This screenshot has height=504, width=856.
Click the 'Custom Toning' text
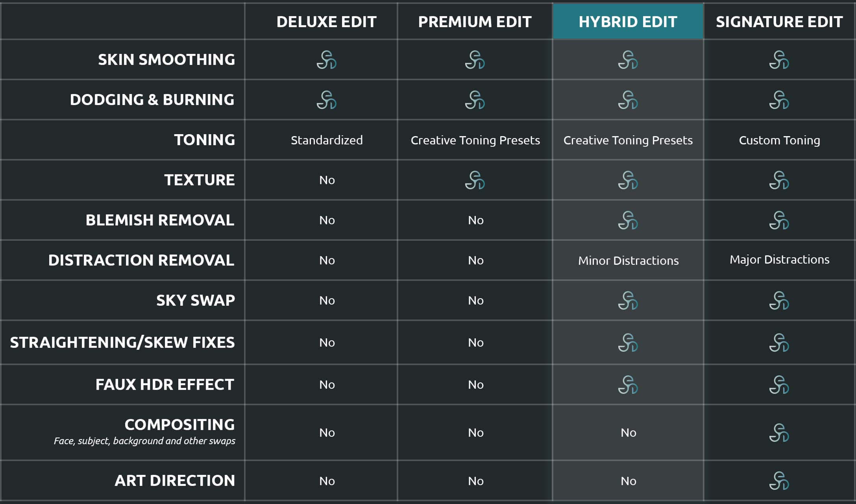pos(779,140)
